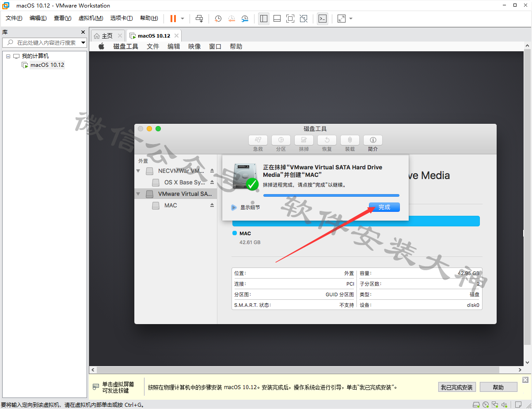Image resolution: width=532 pixels, height=409 pixels.
Task: Collapse the 我的计算机 tree node
Action: tap(8, 56)
